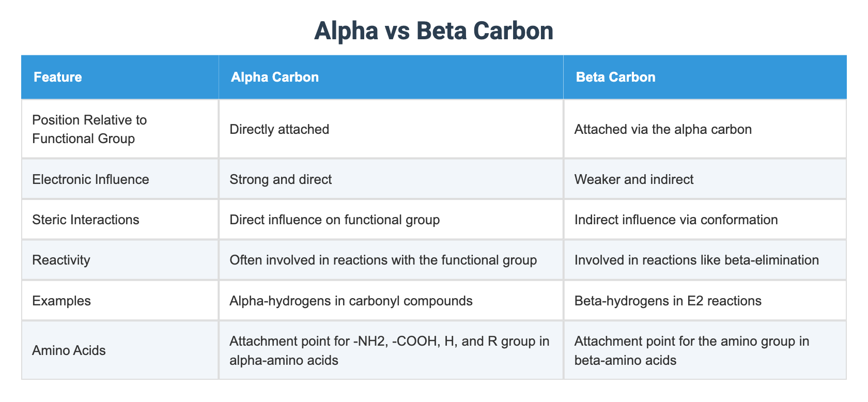Image resolution: width=868 pixels, height=402 pixels.
Task: Click the Directly attached cell
Action: click(x=391, y=129)
